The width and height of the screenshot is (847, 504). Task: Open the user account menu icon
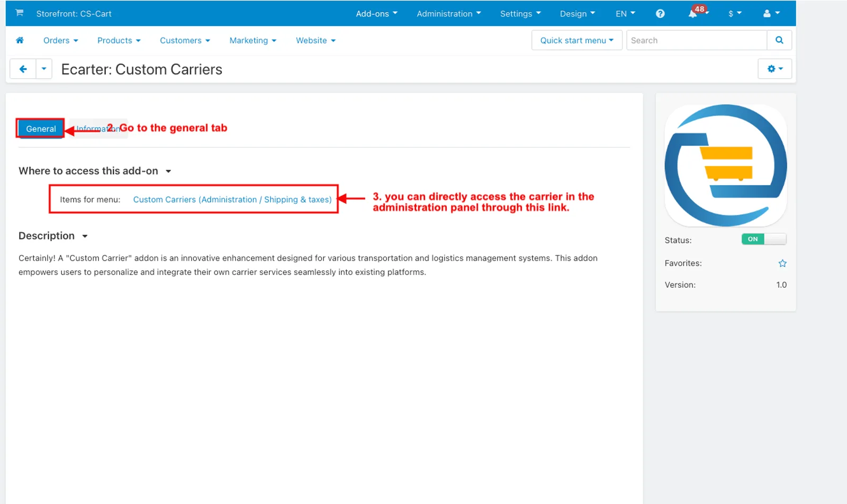pyautogui.click(x=771, y=14)
